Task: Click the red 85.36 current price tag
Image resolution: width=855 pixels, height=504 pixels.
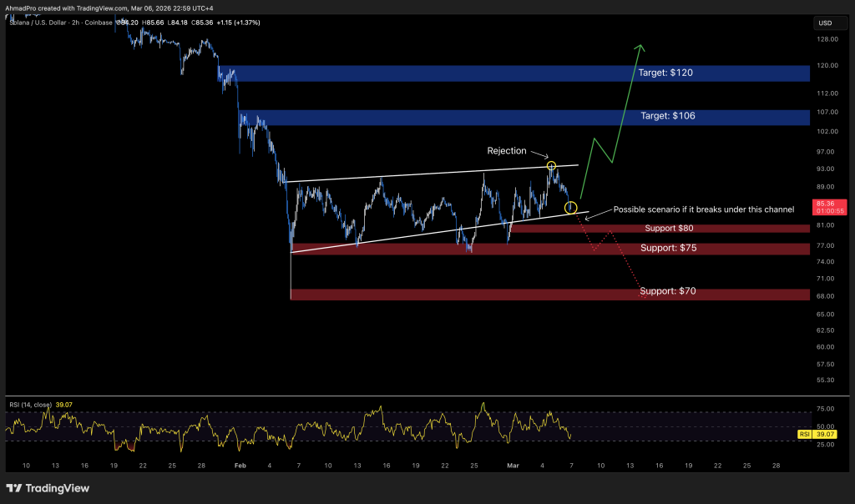Action: pyautogui.click(x=826, y=207)
